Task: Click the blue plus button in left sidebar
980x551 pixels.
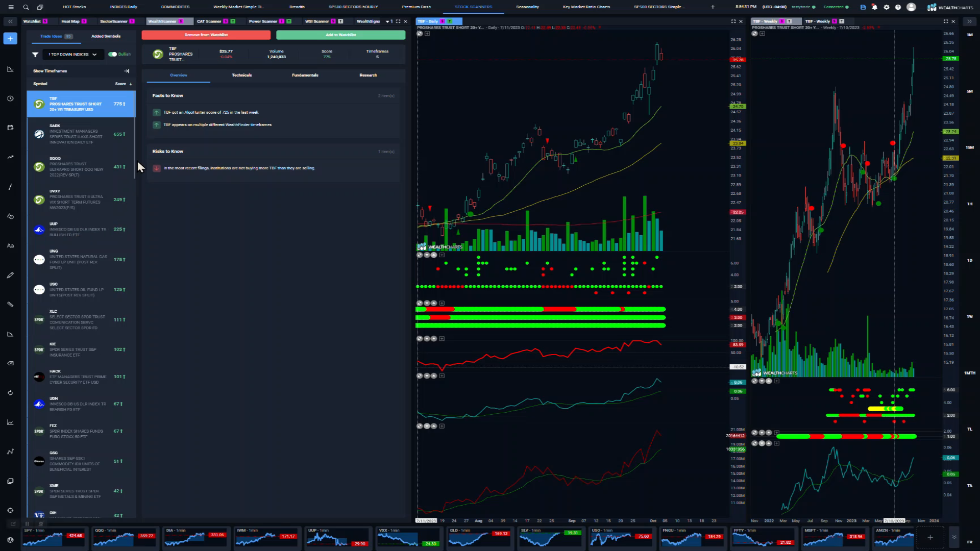Action: point(10,38)
